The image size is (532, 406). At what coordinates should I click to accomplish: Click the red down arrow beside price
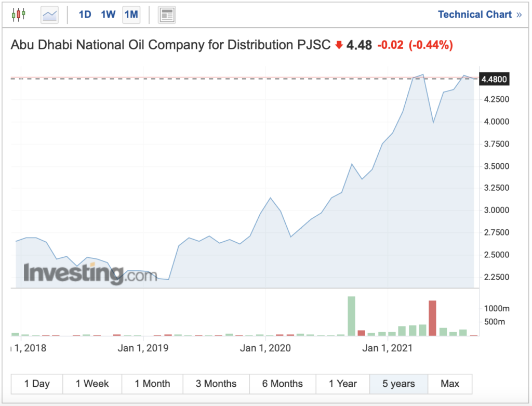339,45
